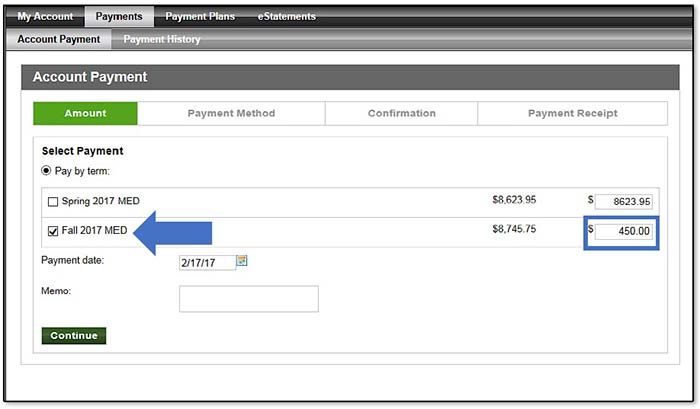Select the Amount step
This screenshot has width=700, height=409.
85,113
